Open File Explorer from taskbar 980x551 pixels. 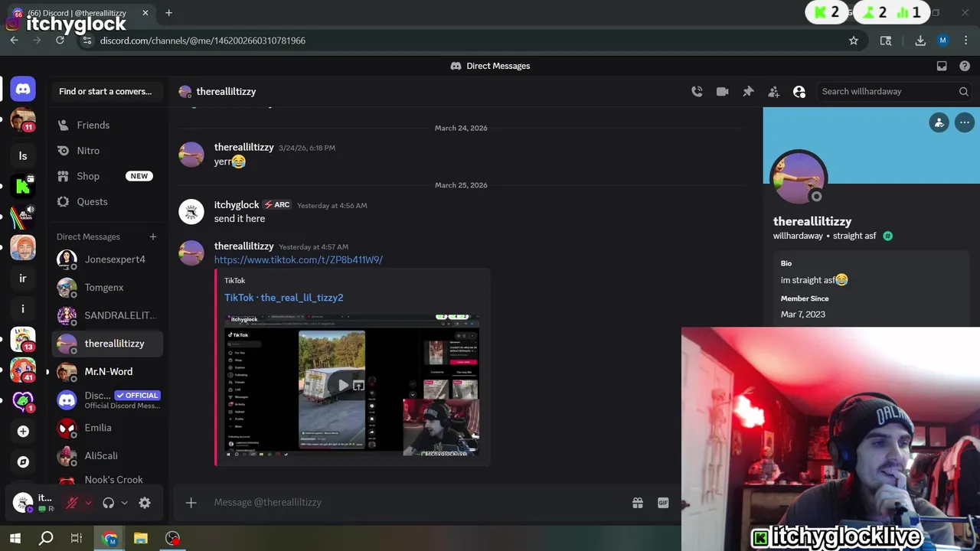(x=141, y=538)
